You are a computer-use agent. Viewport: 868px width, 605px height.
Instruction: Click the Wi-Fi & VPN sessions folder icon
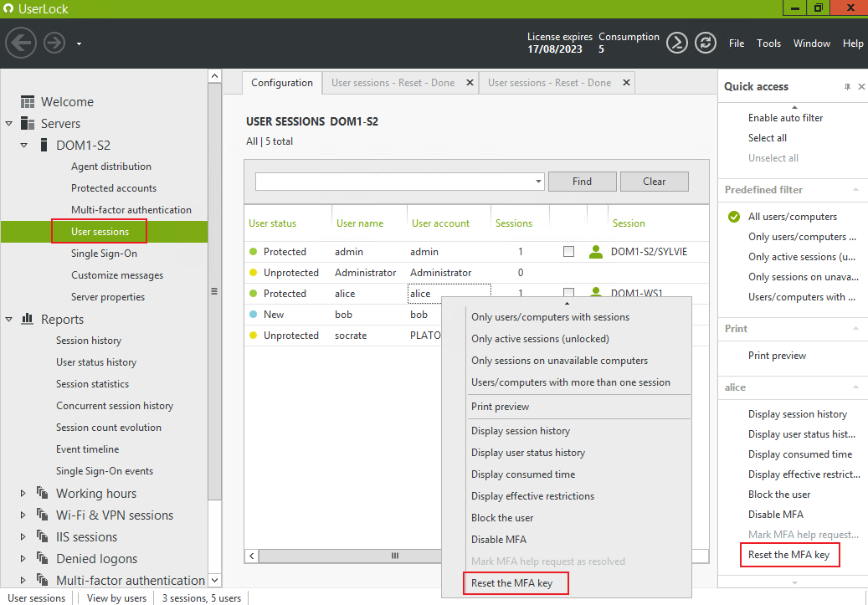click(43, 515)
